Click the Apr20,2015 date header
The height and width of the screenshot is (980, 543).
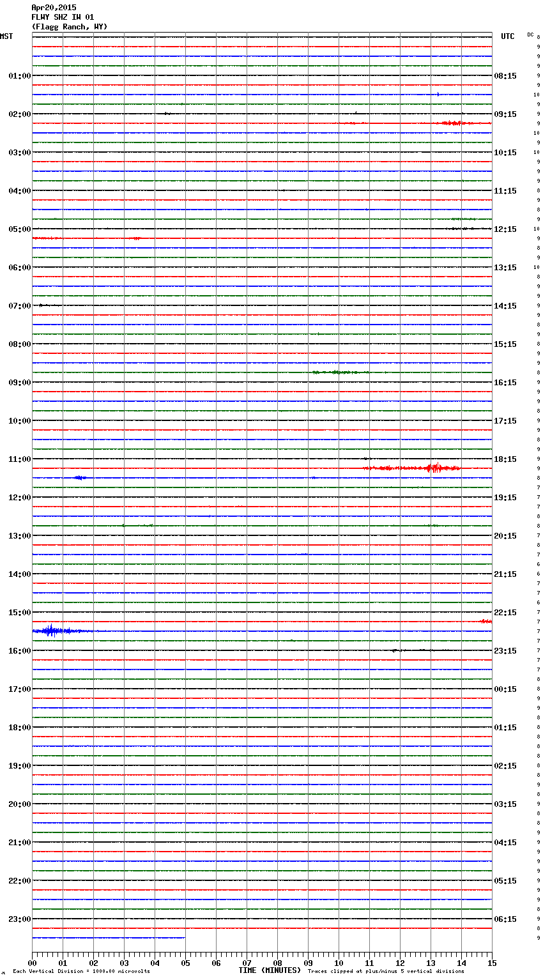(x=54, y=8)
